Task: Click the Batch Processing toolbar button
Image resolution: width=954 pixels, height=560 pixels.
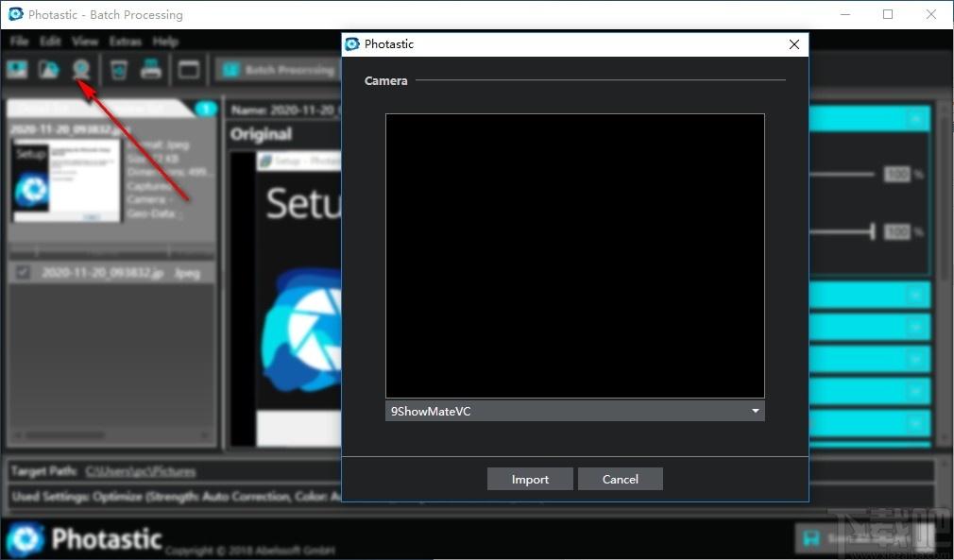Action: click(278, 70)
